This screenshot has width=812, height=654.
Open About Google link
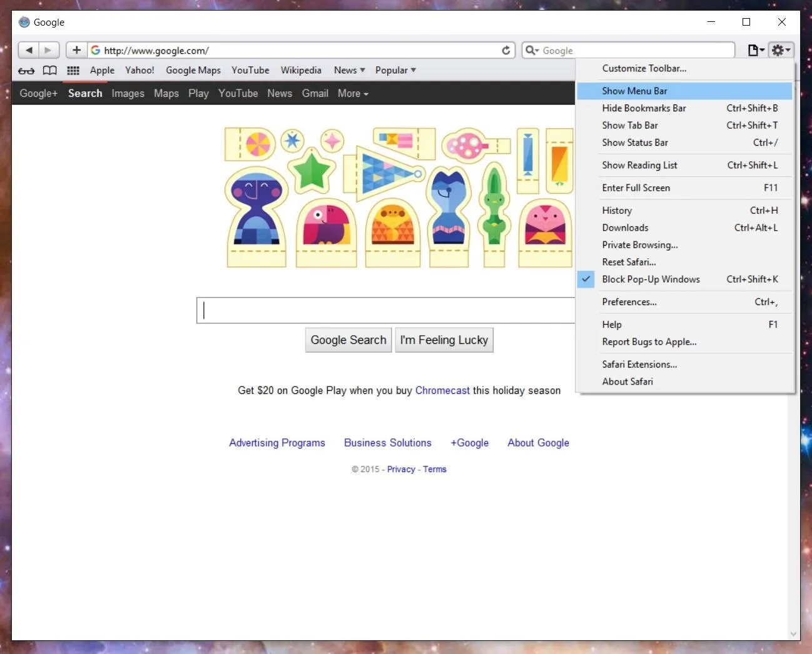tap(539, 443)
